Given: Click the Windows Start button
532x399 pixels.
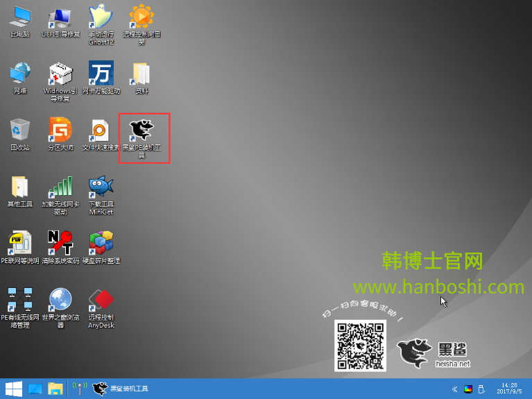Looking at the screenshot, I should pyautogui.click(x=12, y=389).
